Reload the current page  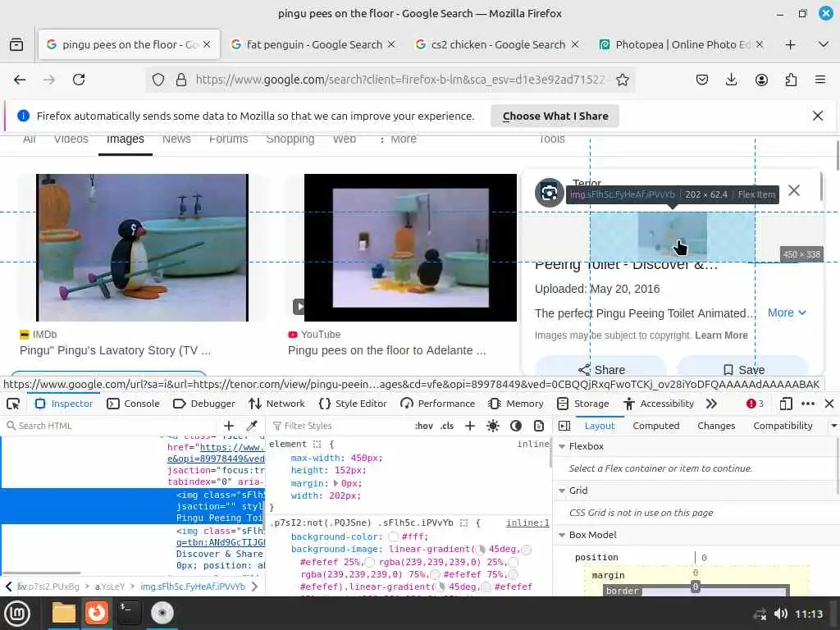[x=79, y=80]
